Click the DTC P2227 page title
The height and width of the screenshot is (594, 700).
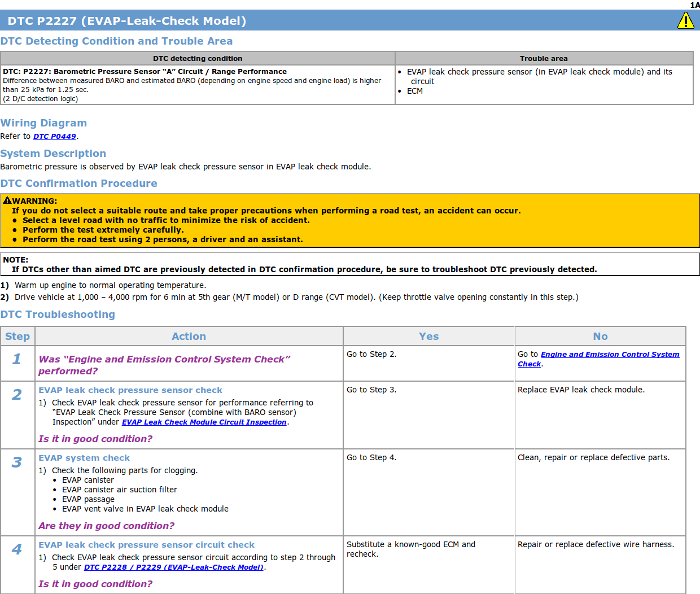(127, 21)
